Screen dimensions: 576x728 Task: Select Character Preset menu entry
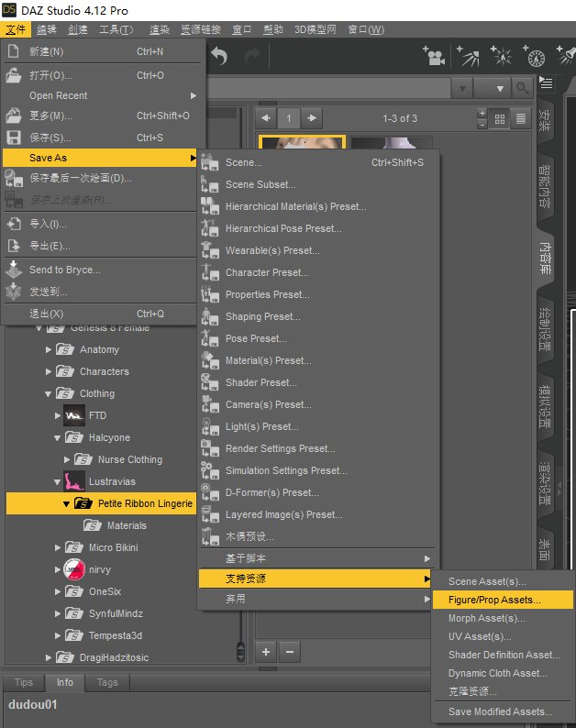tap(318, 272)
